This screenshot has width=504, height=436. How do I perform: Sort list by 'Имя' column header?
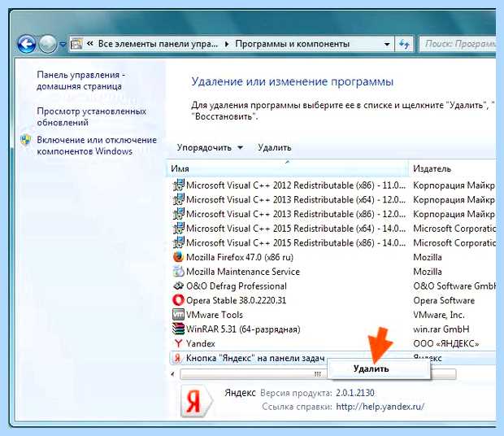click(287, 168)
